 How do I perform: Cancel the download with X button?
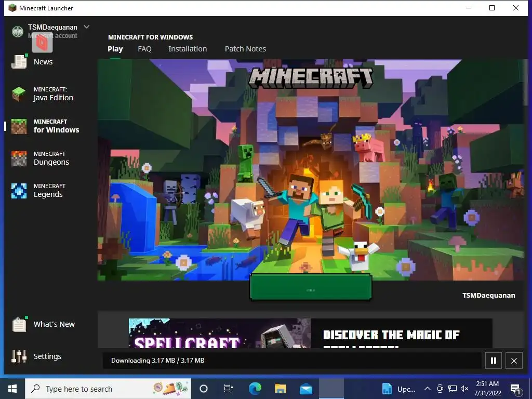(x=514, y=361)
